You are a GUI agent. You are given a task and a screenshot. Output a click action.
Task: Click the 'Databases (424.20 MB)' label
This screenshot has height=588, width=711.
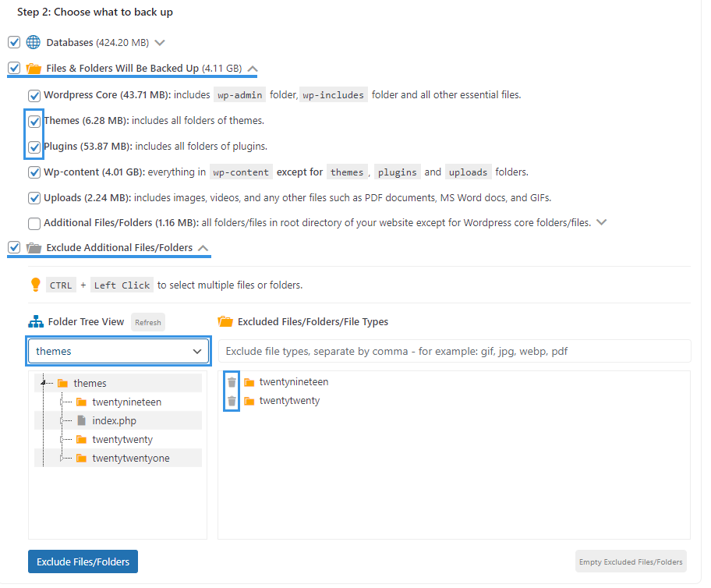click(x=97, y=43)
